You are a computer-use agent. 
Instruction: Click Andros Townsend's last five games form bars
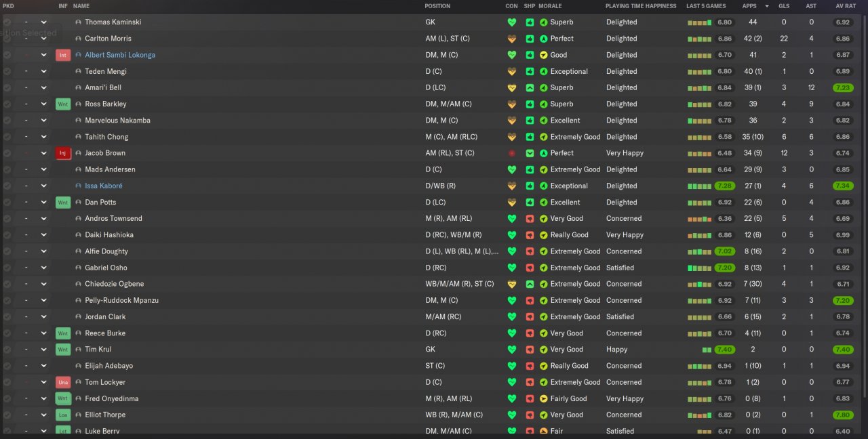click(699, 219)
